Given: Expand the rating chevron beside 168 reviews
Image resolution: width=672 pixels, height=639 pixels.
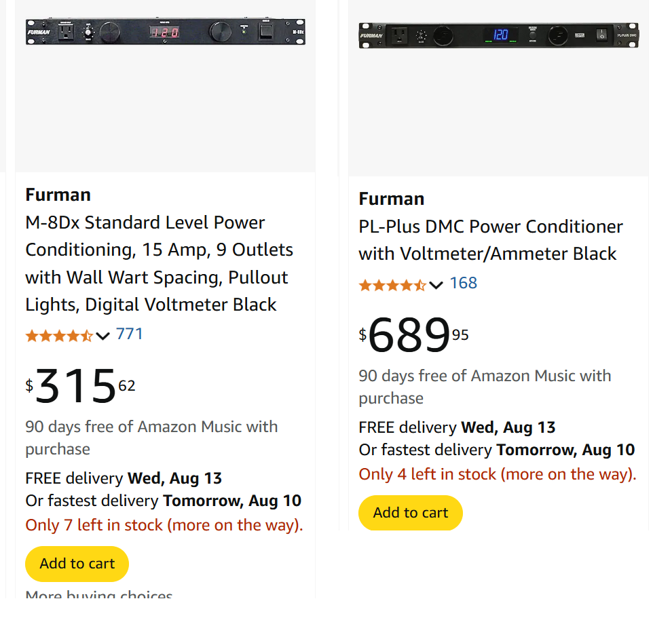Looking at the screenshot, I should point(436,285).
